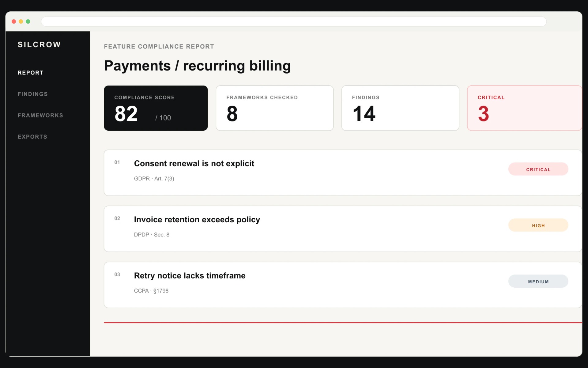Open the Findings count card
Screen dimensions: 588x368
point(400,108)
